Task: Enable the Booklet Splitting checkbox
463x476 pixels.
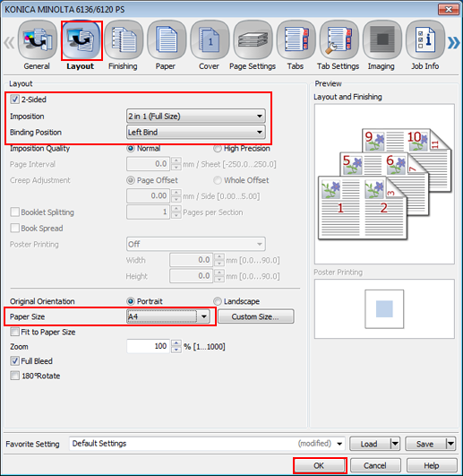Action: [14, 212]
